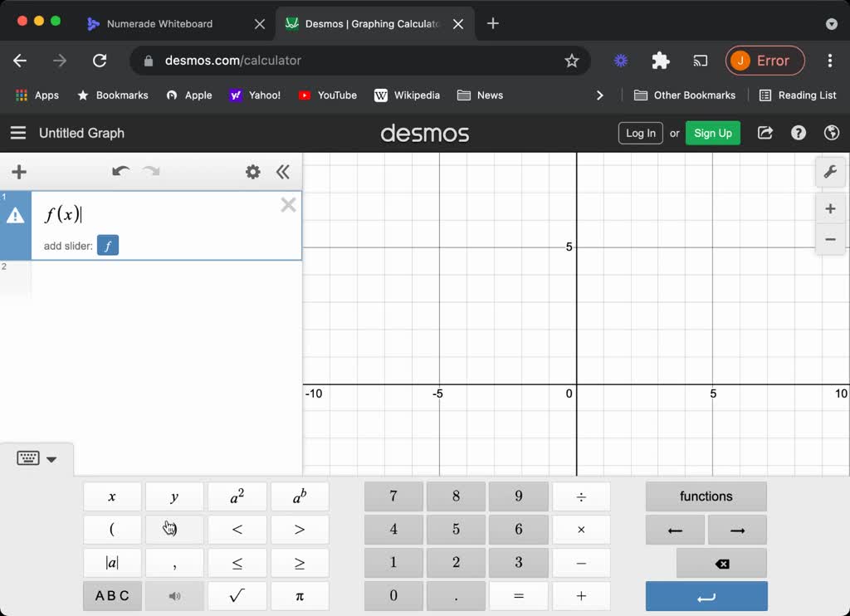Image resolution: width=850 pixels, height=616 pixels.
Task: Go back in browser history
Action: pyautogui.click(x=20, y=61)
